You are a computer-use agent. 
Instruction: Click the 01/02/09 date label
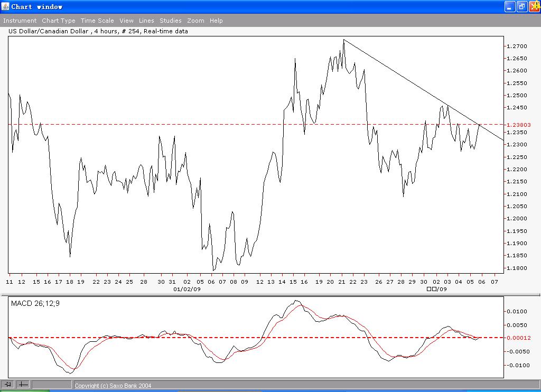[186, 289]
